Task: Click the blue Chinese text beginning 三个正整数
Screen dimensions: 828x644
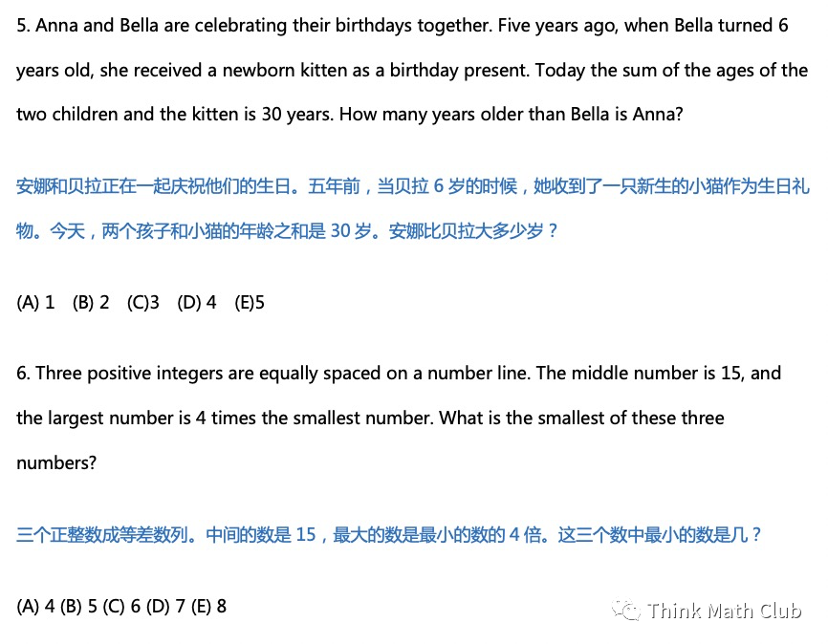Action: coord(388,535)
